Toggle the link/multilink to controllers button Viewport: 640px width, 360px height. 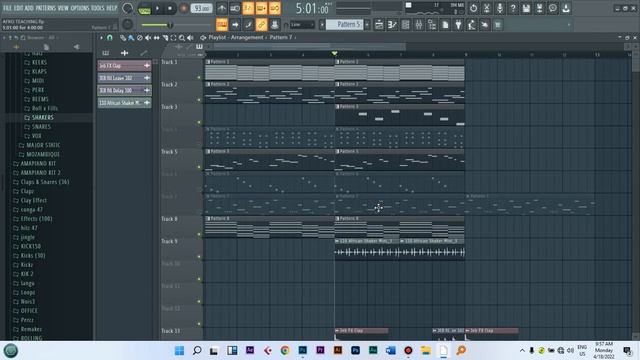click(x=261, y=25)
